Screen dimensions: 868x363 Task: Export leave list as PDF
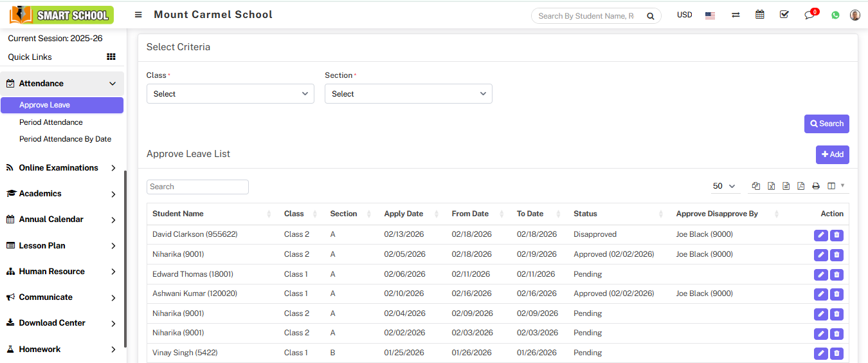tap(800, 186)
